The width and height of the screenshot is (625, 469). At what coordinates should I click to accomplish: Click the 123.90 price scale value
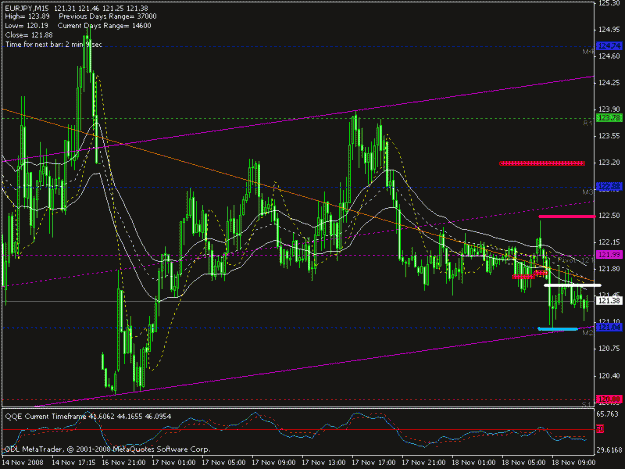(x=609, y=109)
